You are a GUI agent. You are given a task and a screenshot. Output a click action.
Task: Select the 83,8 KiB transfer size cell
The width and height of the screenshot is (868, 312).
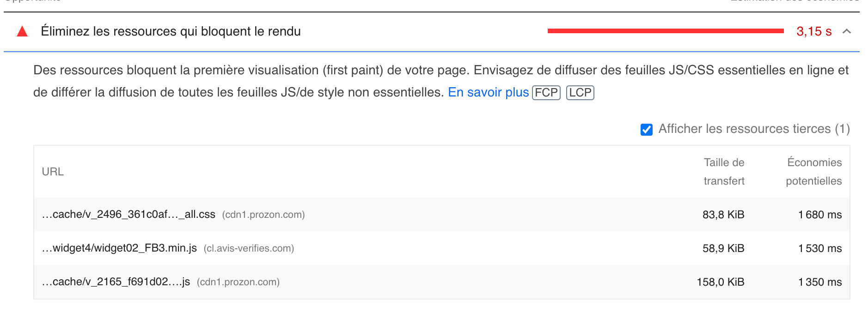point(723,215)
